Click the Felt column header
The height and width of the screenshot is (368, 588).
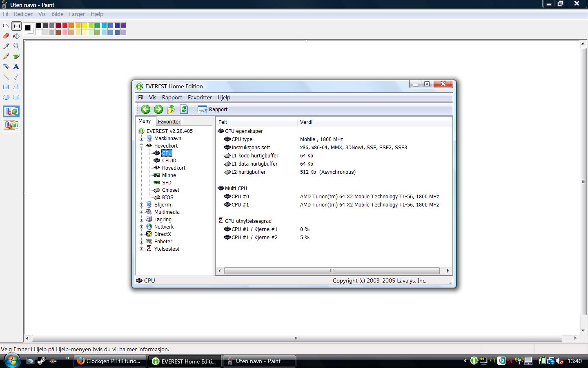256,122
